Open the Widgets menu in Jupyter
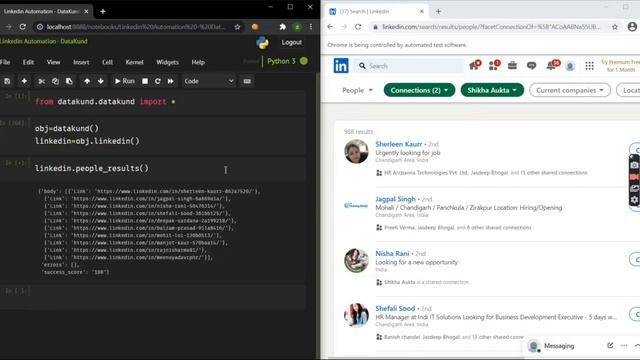Viewport: 640px width, 360px height. pos(167,62)
